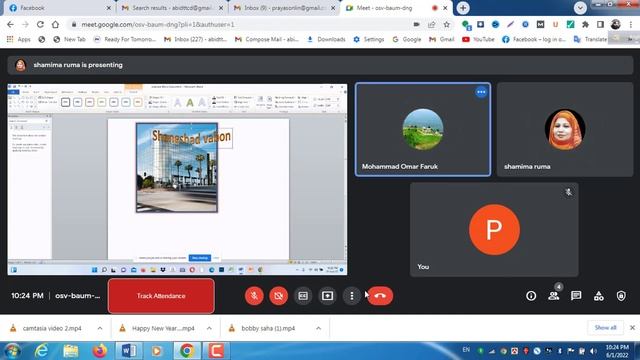
Task: Go to the browser home page
Action: click(x=55, y=24)
